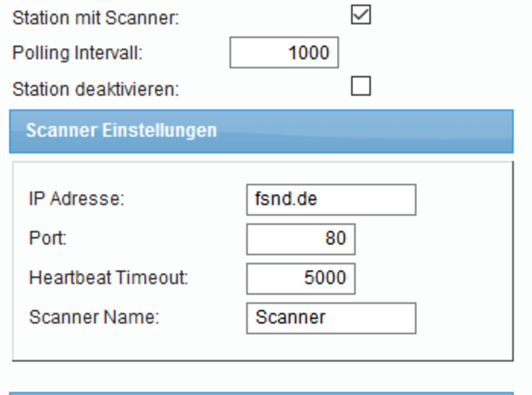Screen dimensions: 532x395
Task: Uncheck the Station mit Scanner checkbox
Action: coord(361,14)
